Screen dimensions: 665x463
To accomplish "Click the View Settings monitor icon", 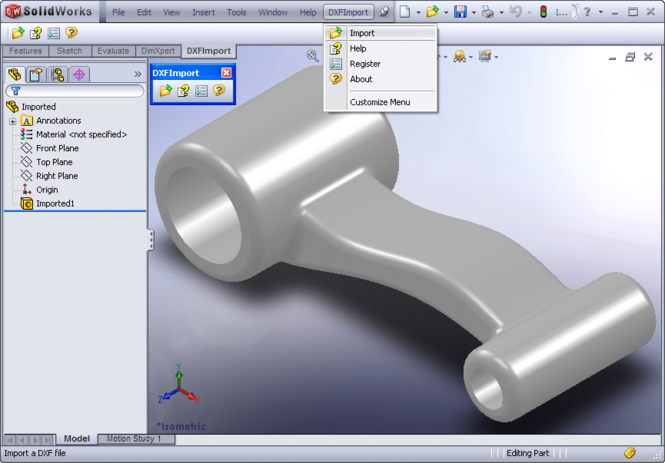I will point(485,56).
